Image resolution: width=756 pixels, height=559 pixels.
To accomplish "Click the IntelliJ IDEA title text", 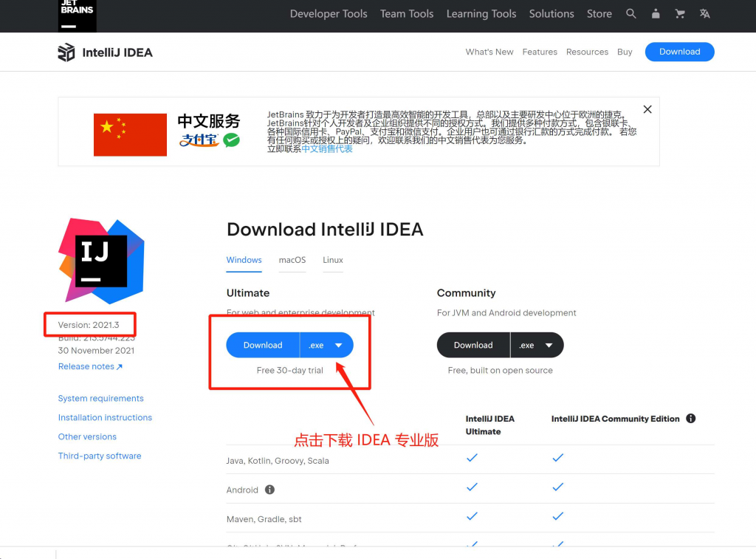I will point(117,52).
